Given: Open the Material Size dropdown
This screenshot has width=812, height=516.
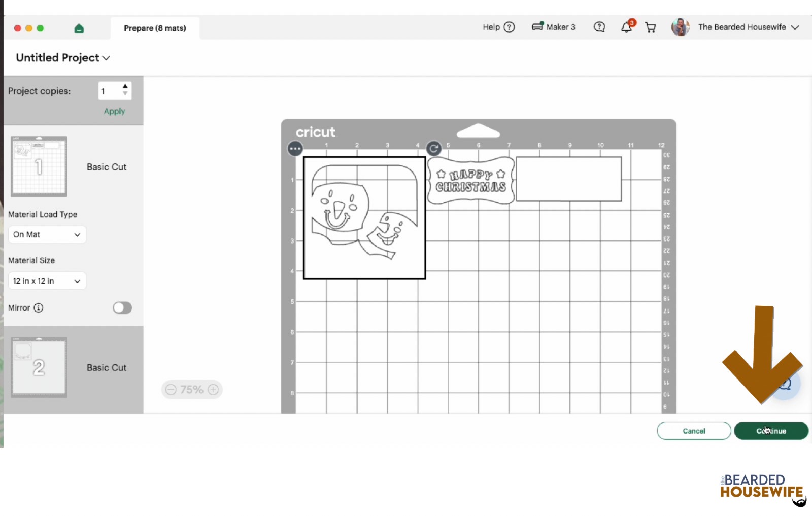Looking at the screenshot, I should click(47, 281).
